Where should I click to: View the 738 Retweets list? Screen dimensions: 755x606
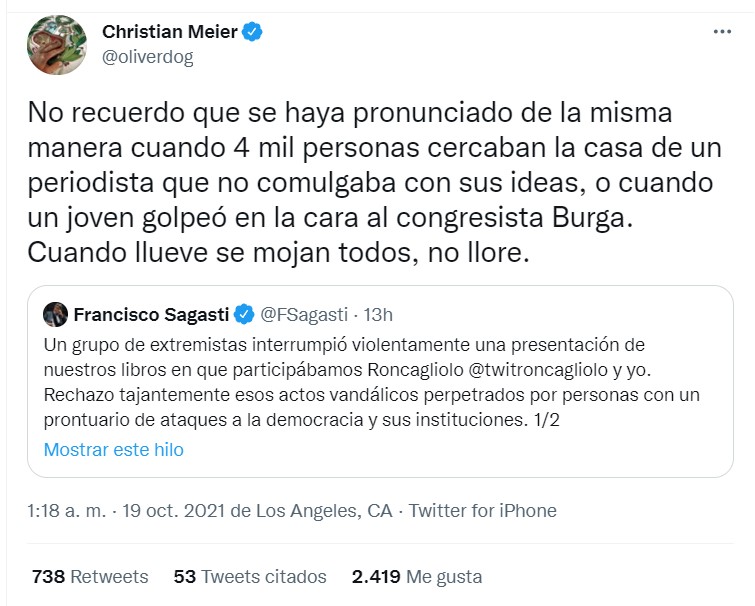tap(90, 577)
